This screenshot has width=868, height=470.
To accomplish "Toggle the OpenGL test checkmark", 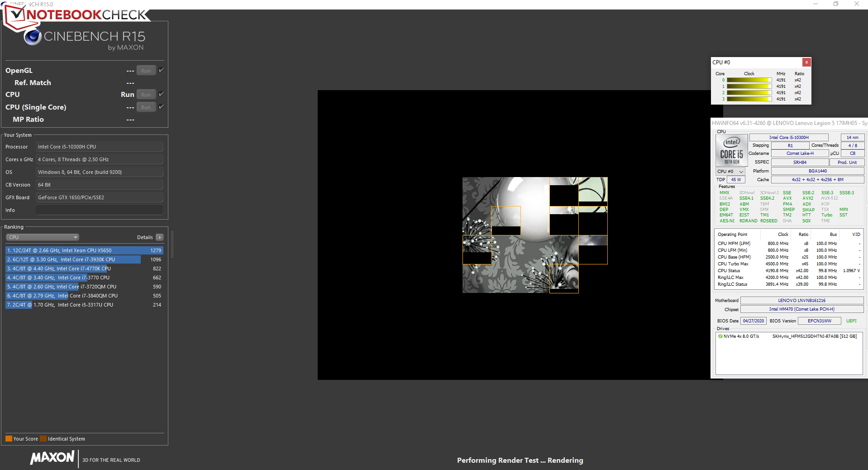I will (161, 70).
